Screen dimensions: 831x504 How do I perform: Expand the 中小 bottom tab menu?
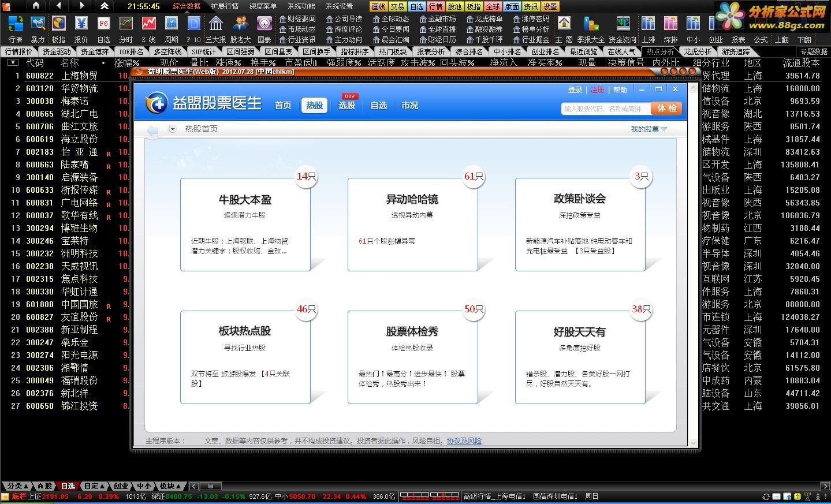tap(144, 486)
